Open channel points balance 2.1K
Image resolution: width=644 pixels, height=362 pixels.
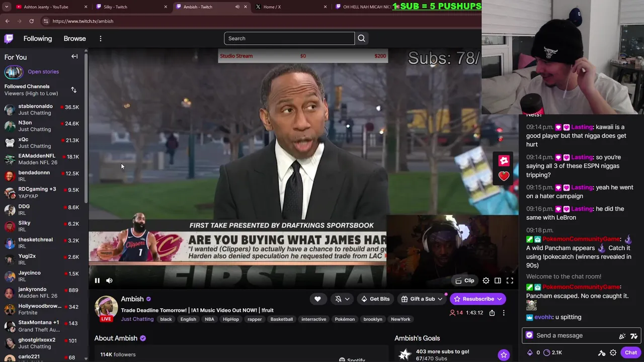point(552,353)
